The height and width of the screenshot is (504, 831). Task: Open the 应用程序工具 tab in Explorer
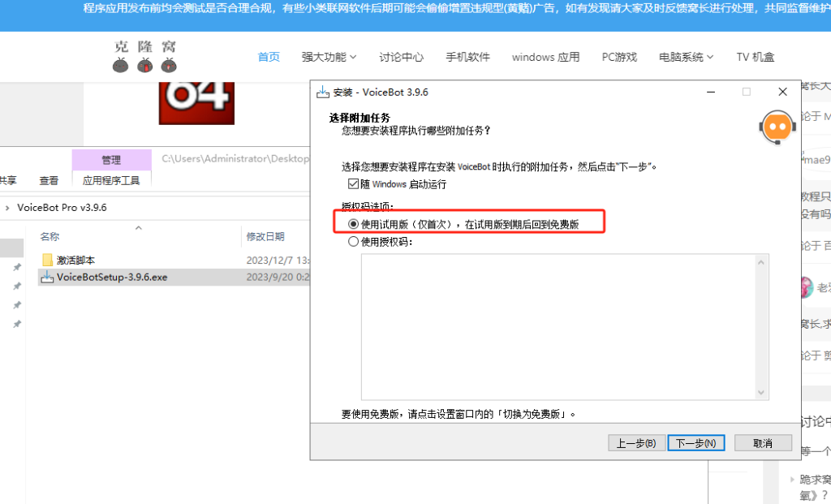[111, 181]
